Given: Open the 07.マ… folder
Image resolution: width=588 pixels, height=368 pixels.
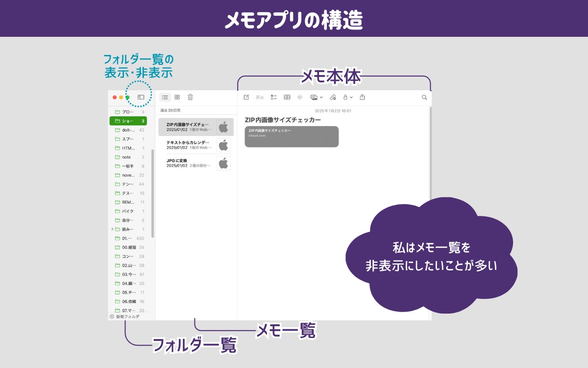Looking at the screenshot, I should pyautogui.click(x=128, y=310).
